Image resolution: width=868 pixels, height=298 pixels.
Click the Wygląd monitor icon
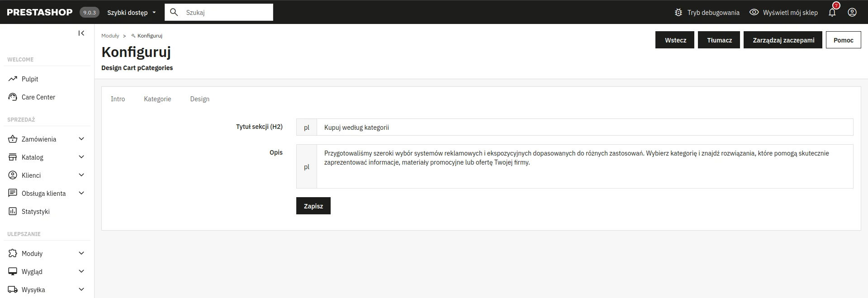(x=13, y=271)
